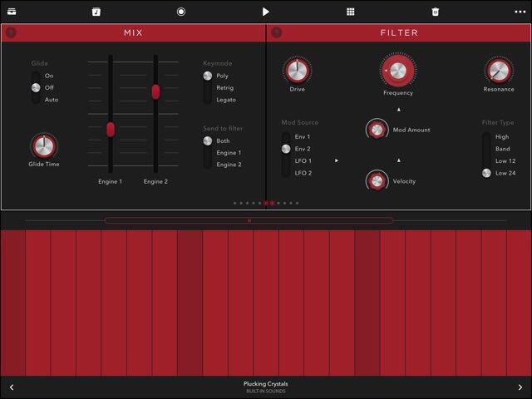Click the Frequency knob
Screen dimensions: 532x399
click(x=398, y=71)
